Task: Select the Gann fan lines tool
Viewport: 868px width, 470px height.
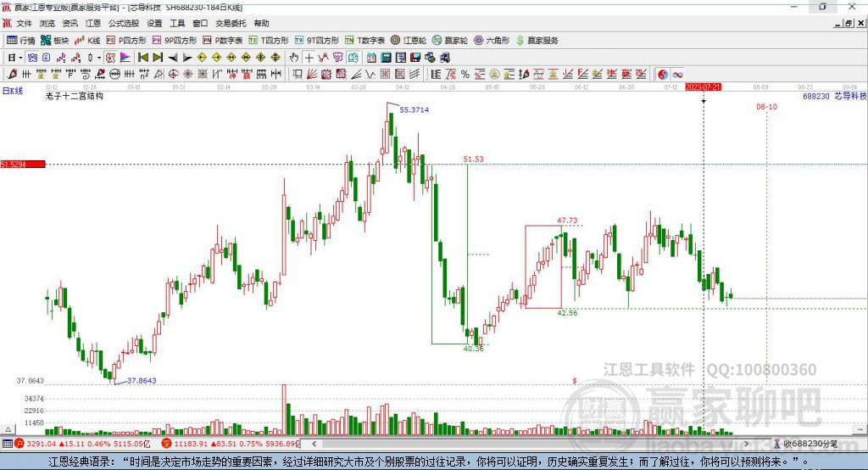Action: 311,75
